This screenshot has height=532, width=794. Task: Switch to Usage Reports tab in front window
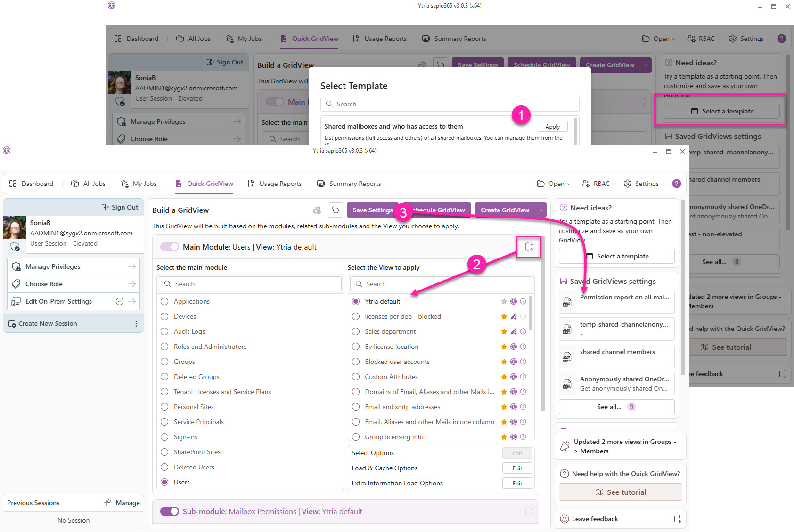click(275, 184)
